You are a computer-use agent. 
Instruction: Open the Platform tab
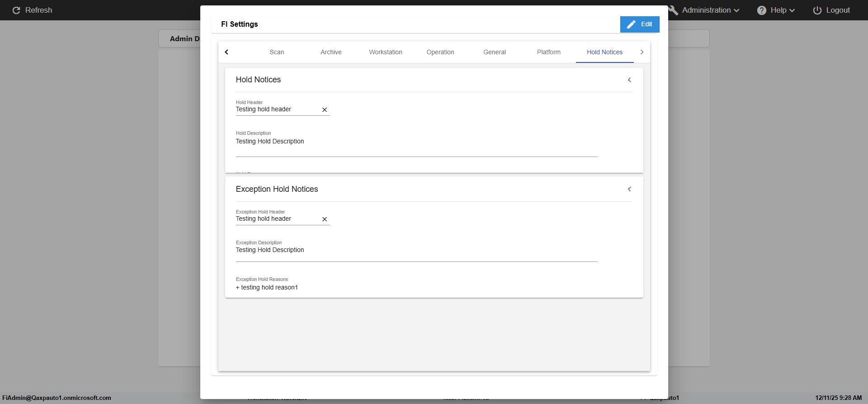(x=548, y=52)
